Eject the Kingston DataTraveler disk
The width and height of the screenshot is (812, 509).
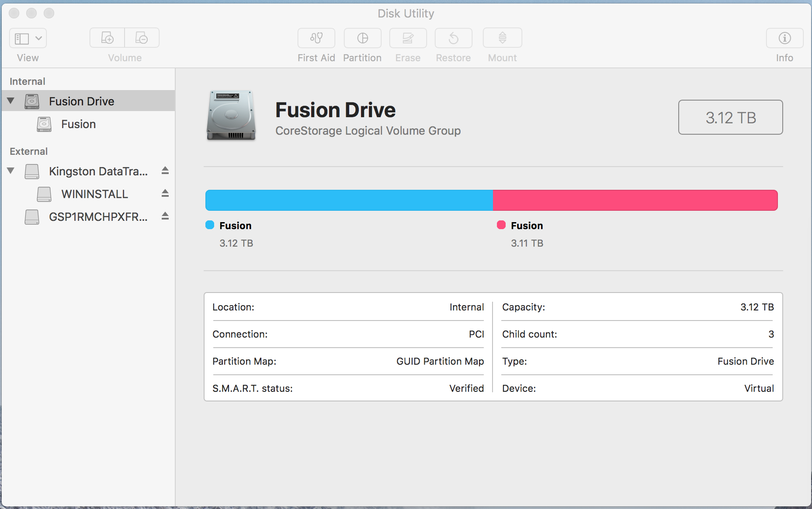pos(165,171)
